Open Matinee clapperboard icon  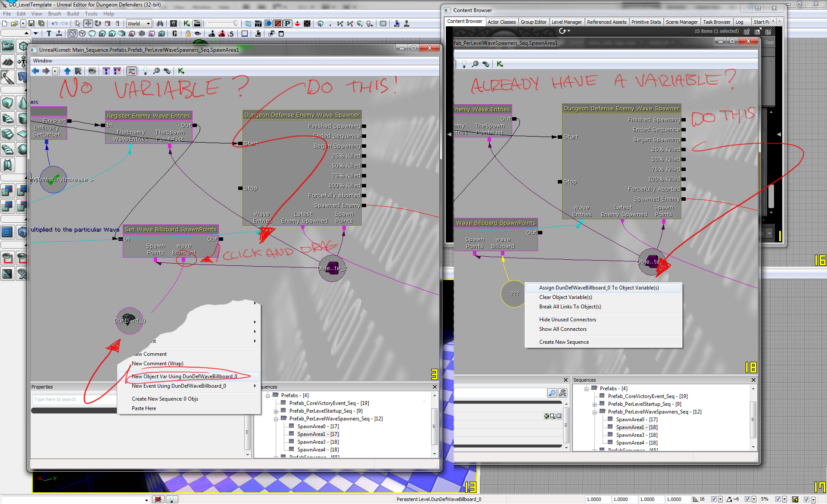tap(197, 23)
